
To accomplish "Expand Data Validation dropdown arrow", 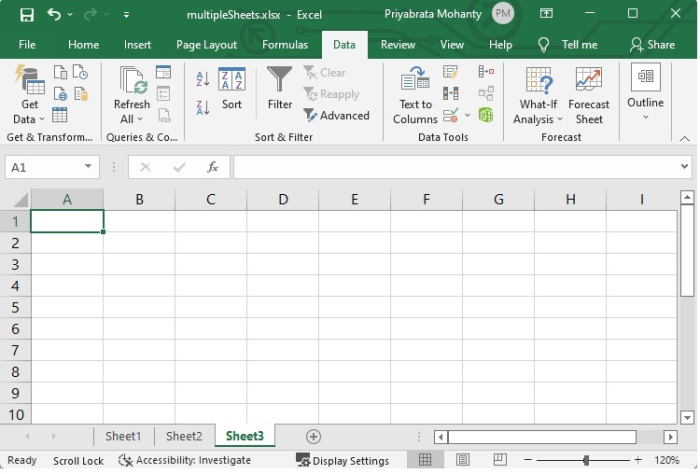I will coord(467,116).
